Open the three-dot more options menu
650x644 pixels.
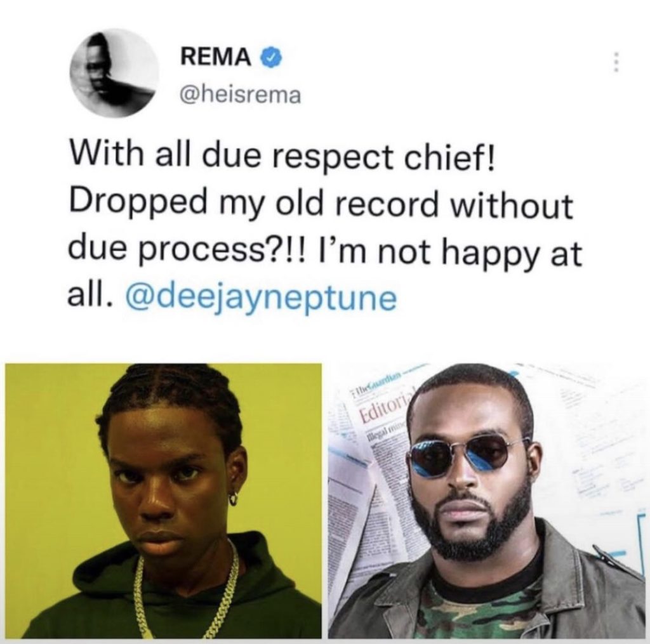pyautogui.click(x=617, y=62)
